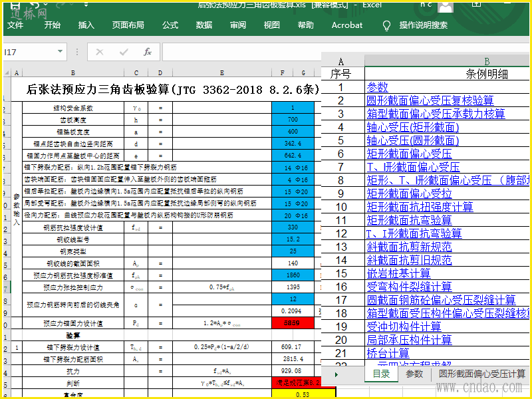Switch to the 数据 ribbon tab
The width and height of the screenshot is (532, 399).
pos(204,25)
